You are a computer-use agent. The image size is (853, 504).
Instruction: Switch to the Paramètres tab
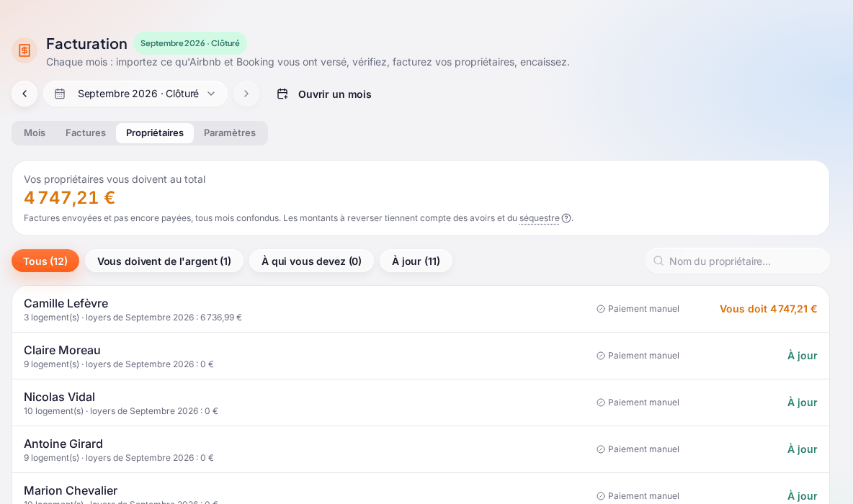click(230, 132)
